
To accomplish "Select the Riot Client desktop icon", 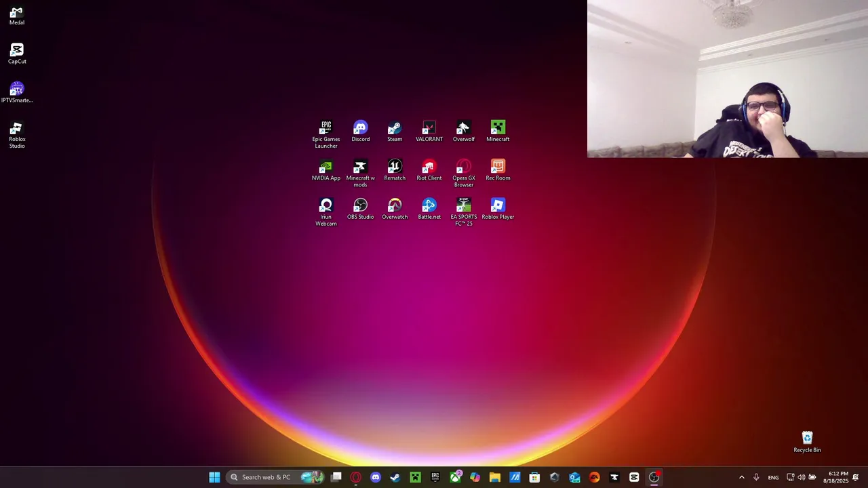I will (x=429, y=170).
